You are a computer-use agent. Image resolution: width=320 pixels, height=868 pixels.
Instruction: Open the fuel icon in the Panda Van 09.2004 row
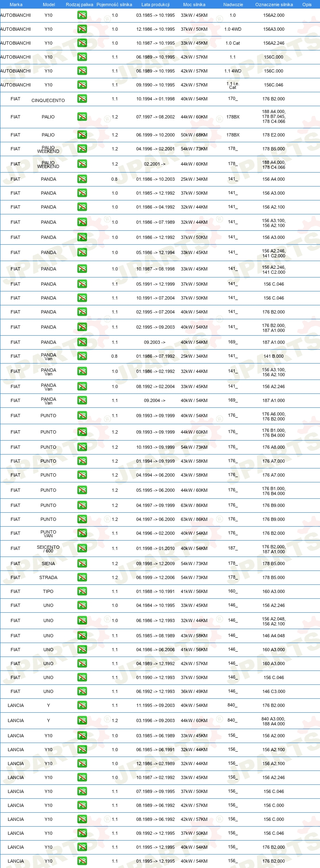coord(82,400)
